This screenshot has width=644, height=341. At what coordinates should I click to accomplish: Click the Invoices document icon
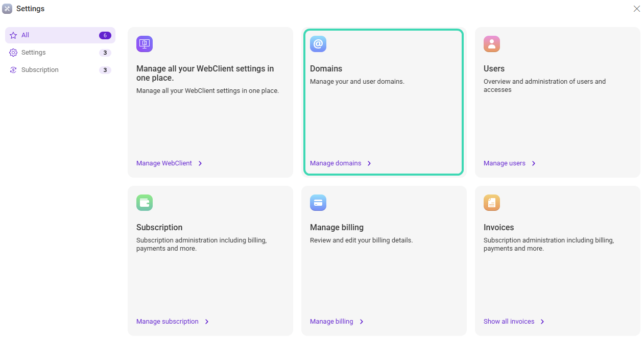point(491,203)
